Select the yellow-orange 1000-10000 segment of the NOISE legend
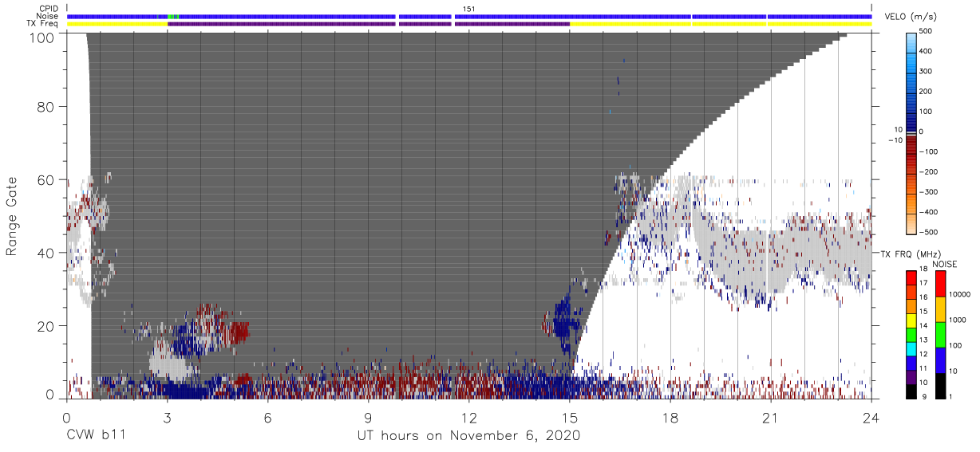The image size is (980, 452). 940,309
